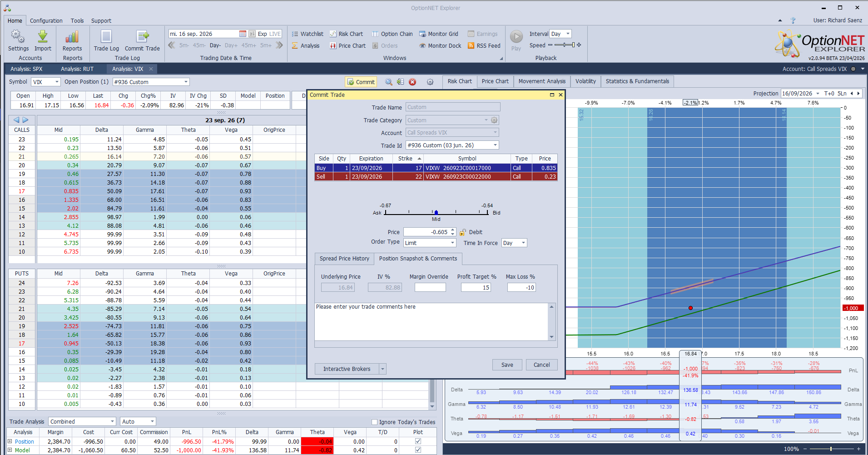
Task: Open the Symbol VIX dropdown
Action: (46, 82)
